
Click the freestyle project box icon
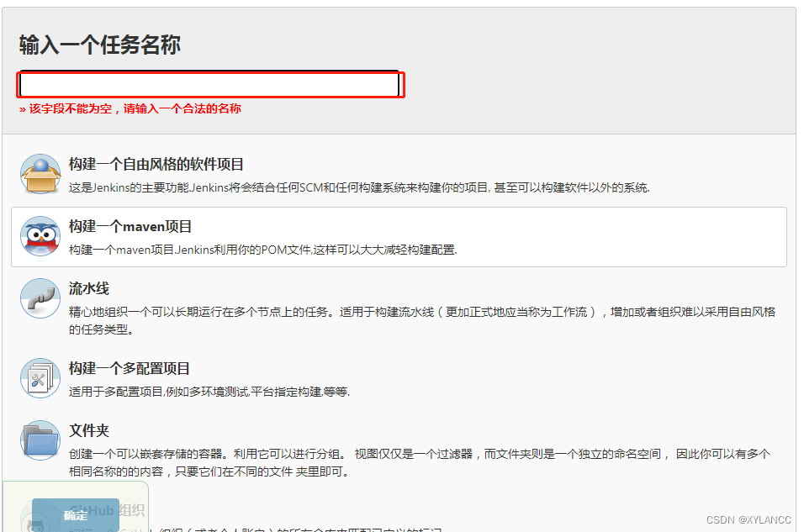[x=40, y=174]
